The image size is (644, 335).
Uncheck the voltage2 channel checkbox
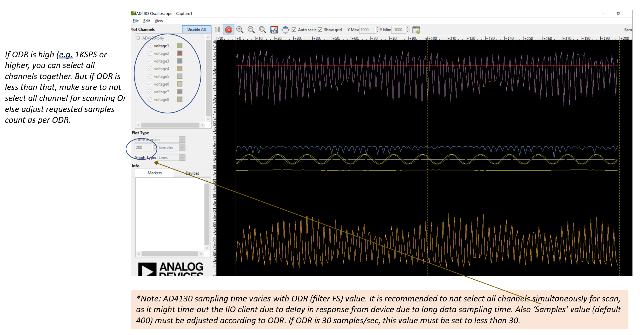[x=150, y=53]
